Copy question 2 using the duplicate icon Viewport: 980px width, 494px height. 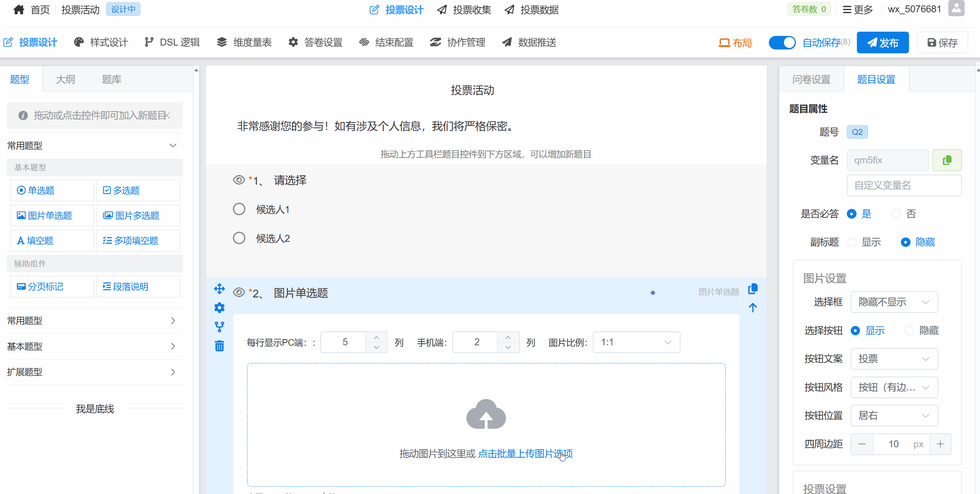[x=753, y=289]
